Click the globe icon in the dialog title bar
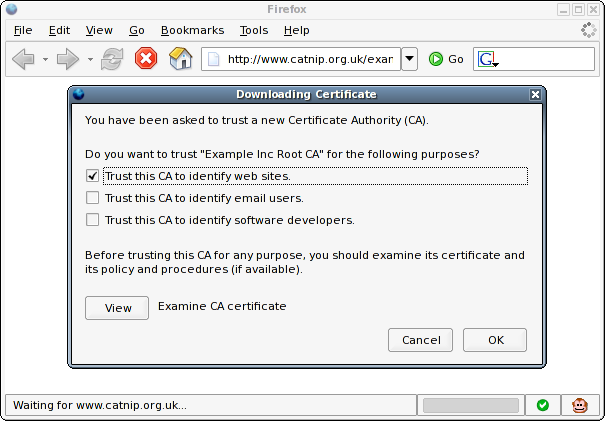The height and width of the screenshot is (421, 605). click(79, 94)
